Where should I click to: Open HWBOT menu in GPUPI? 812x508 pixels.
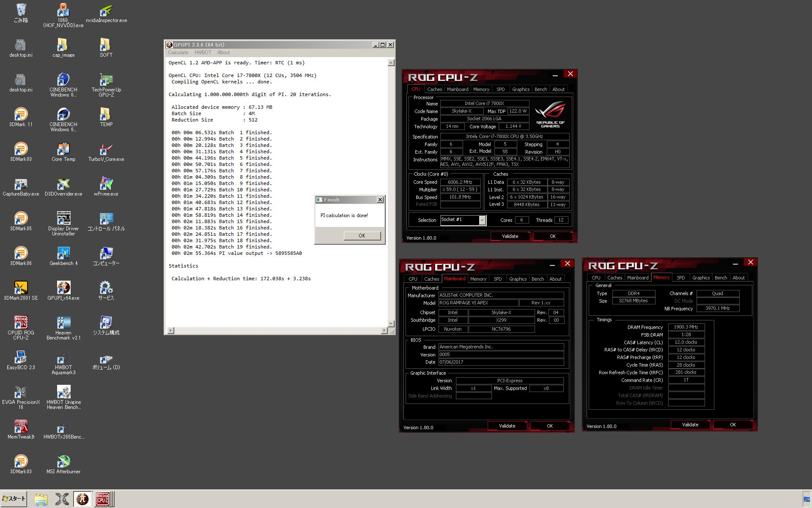[203, 52]
